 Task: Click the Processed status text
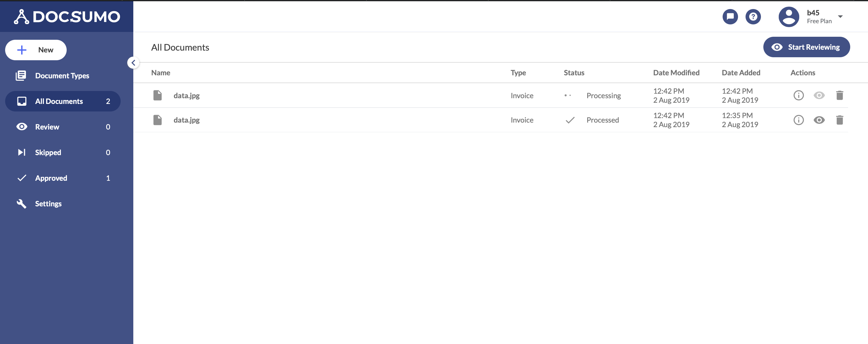[603, 120]
